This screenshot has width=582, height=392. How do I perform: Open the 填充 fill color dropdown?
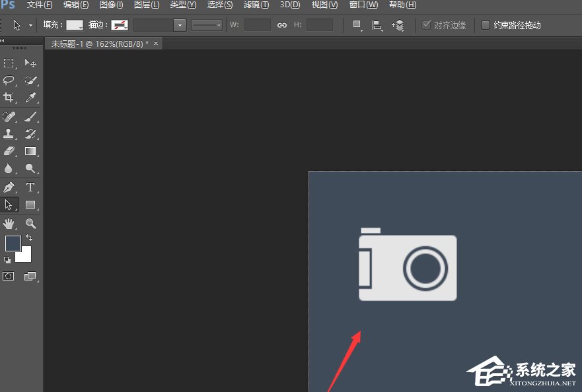coord(75,25)
